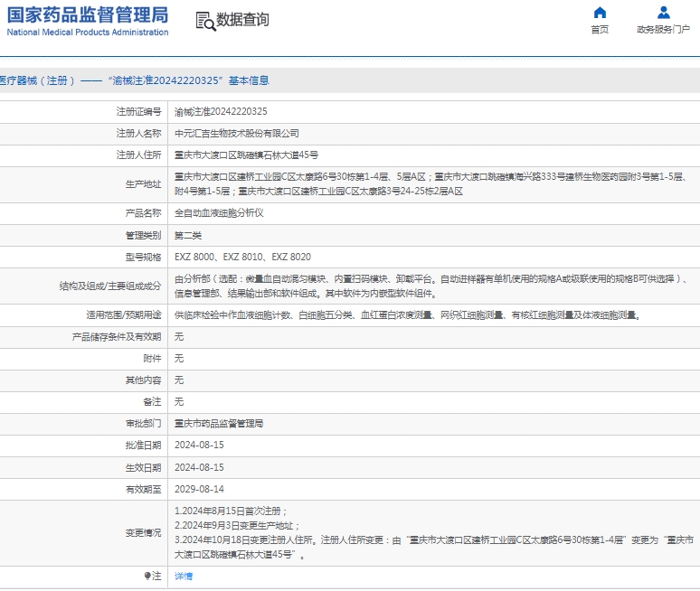700x591 pixels.
Task: Click the 注册证编号 label
Action: pyautogui.click(x=139, y=111)
